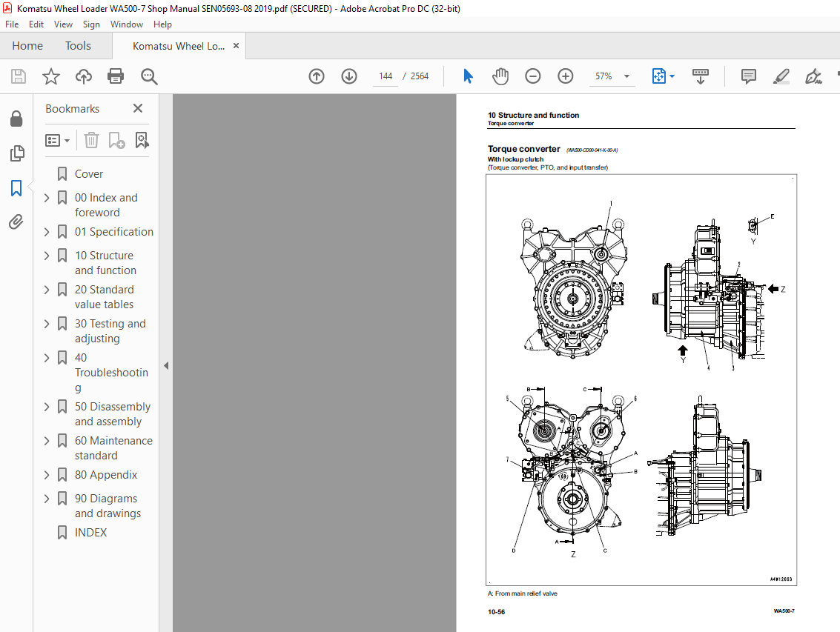Switch to the Home tab
This screenshot has height=632, width=840.
pyautogui.click(x=27, y=45)
